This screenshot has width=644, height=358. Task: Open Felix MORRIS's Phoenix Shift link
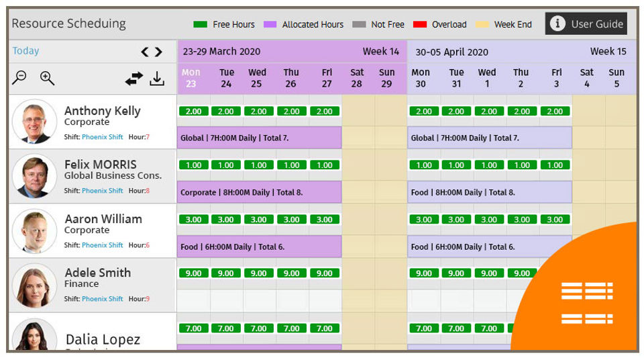tap(102, 191)
